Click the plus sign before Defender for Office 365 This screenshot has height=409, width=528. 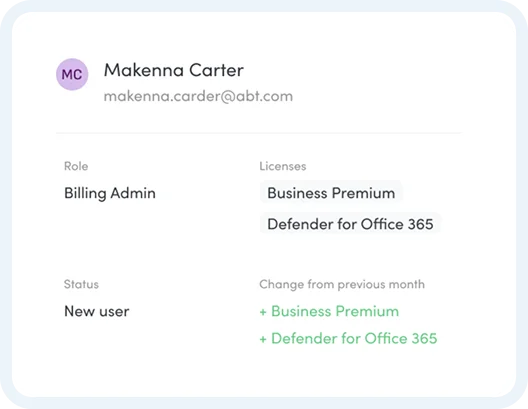(263, 339)
